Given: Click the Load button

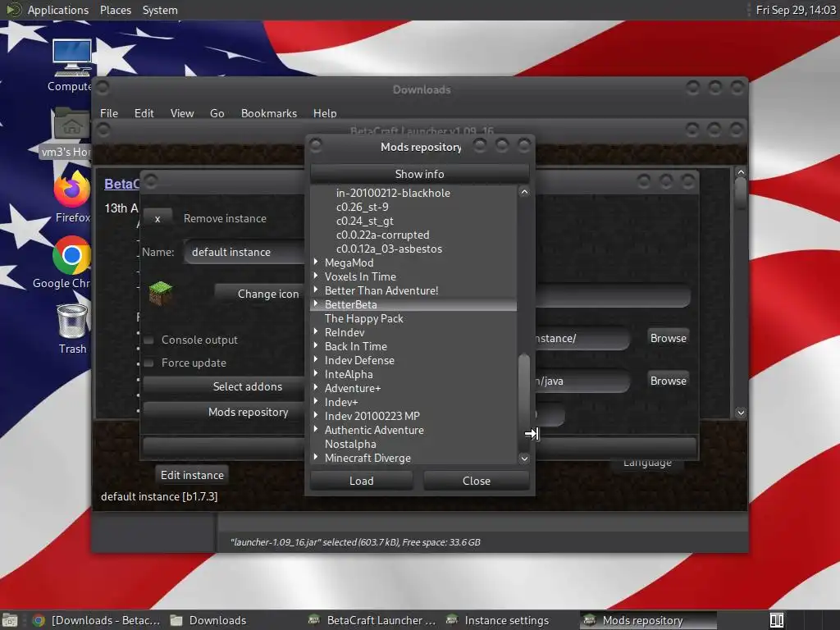Looking at the screenshot, I should click(362, 481).
